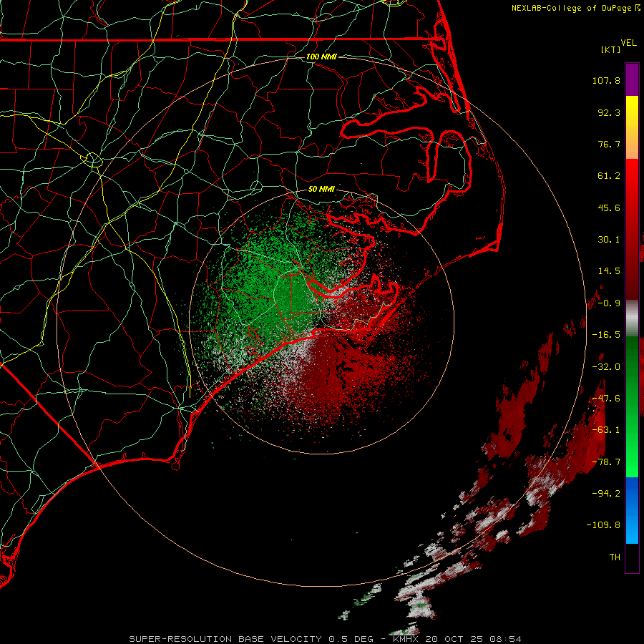Screen dimensions: 644x644
Task: Select the 30.1 velocity scale value
Action: click(x=609, y=240)
